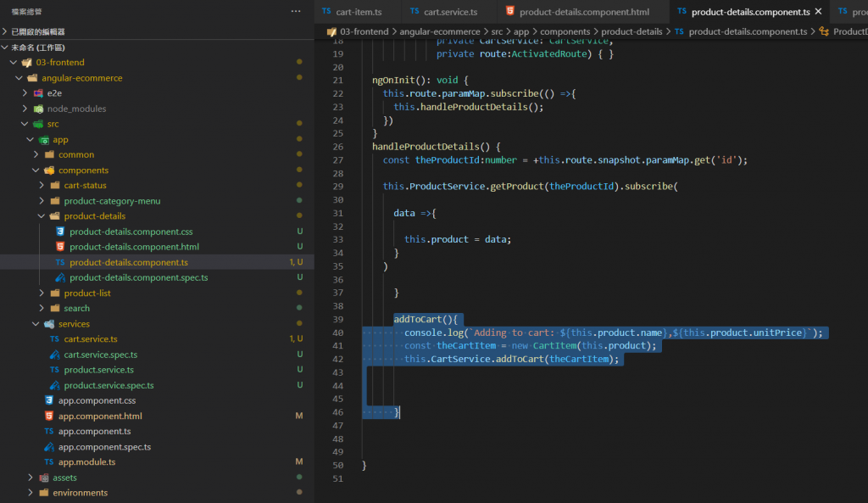Click the assets folder icon
Image resolution: width=868 pixels, height=503 pixels.
point(44,478)
